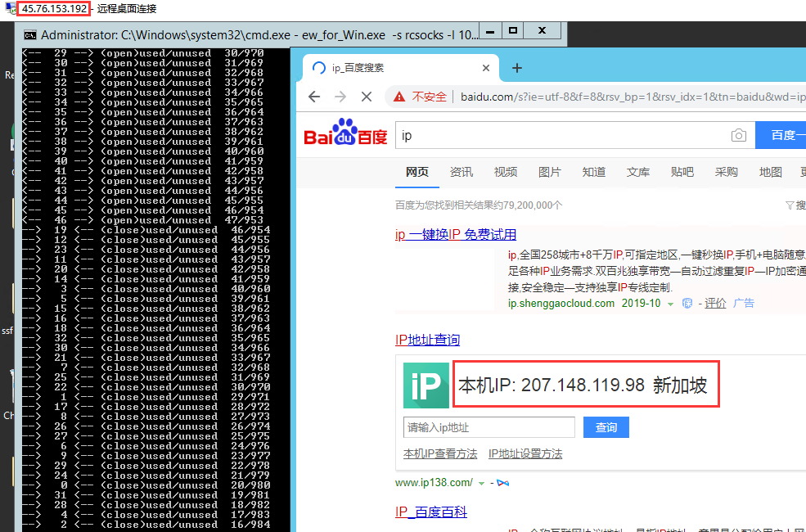The width and height of the screenshot is (806, 532).
Task: Expand the dropdown beside www.ip138.com
Action: pyautogui.click(x=482, y=484)
